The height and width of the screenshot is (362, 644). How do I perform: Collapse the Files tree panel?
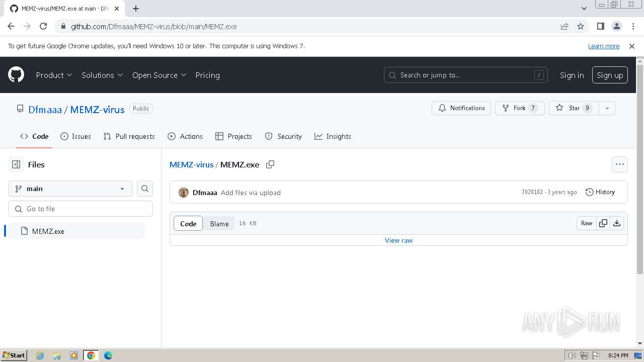16,164
